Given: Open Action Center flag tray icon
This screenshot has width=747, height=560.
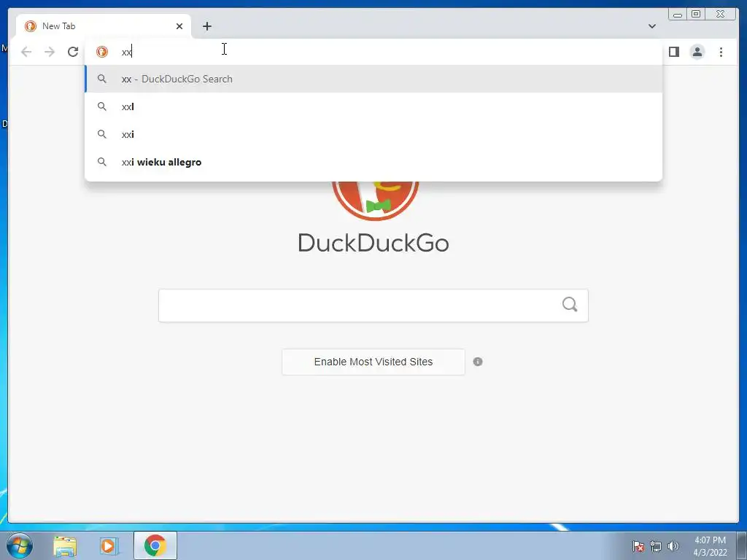Looking at the screenshot, I should click(x=638, y=547).
